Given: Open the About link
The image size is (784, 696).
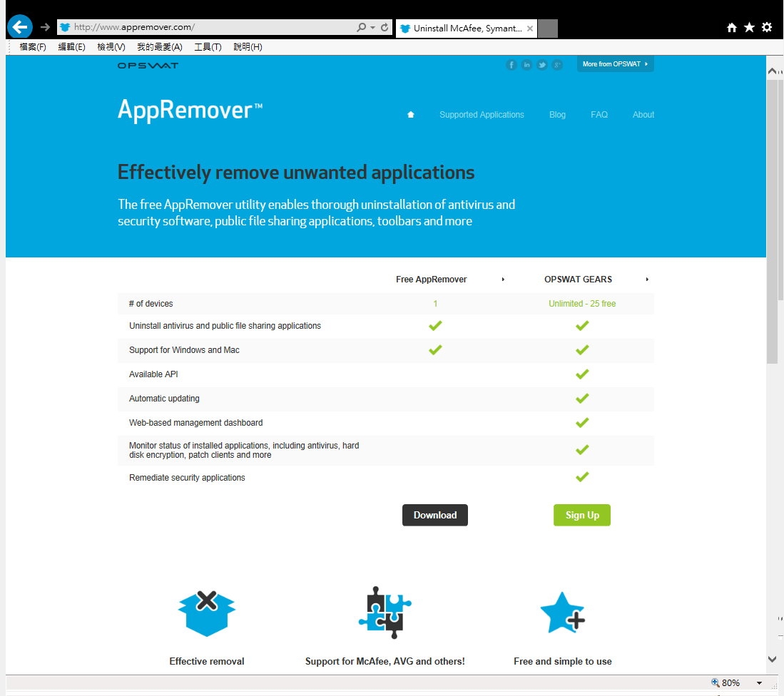Looking at the screenshot, I should pos(643,114).
